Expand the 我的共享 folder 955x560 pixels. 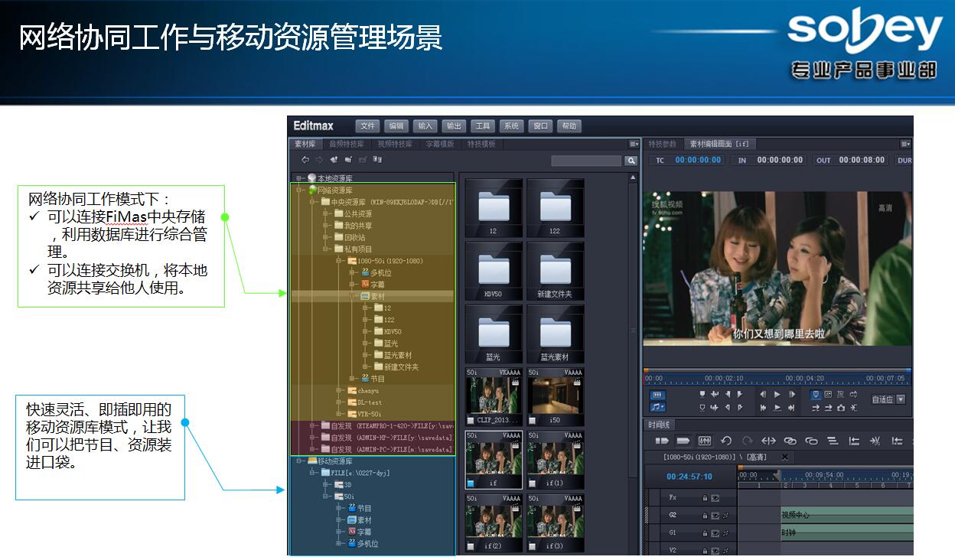[326, 226]
